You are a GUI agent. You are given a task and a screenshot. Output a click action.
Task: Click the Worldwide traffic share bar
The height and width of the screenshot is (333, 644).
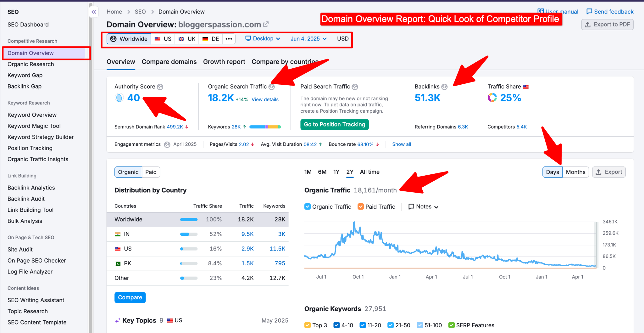tap(189, 219)
